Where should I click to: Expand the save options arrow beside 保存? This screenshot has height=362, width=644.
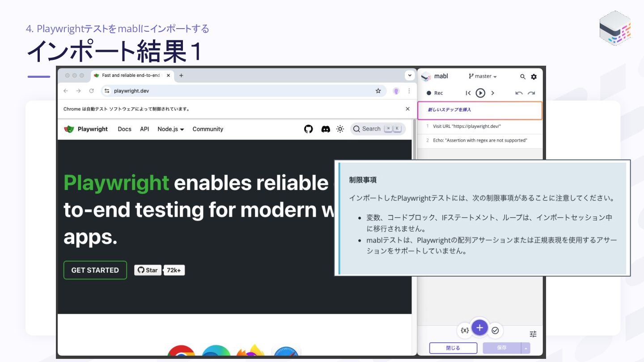point(526,348)
